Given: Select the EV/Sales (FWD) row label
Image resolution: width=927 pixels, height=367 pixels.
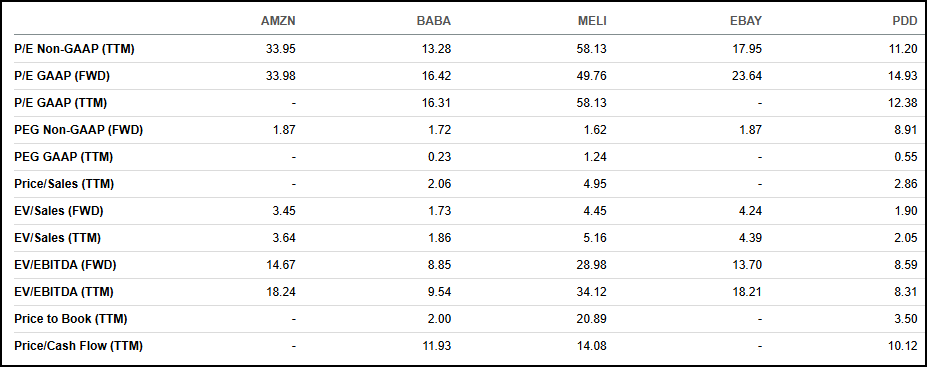Looking at the screenshot, I should click(x=59, y=211).
